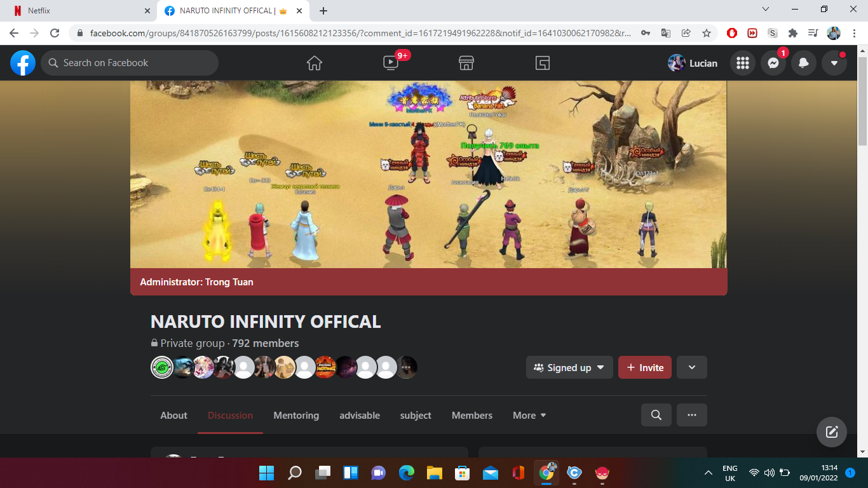
Task: Click the Facebook logo
Action: [x=23, y=63]
